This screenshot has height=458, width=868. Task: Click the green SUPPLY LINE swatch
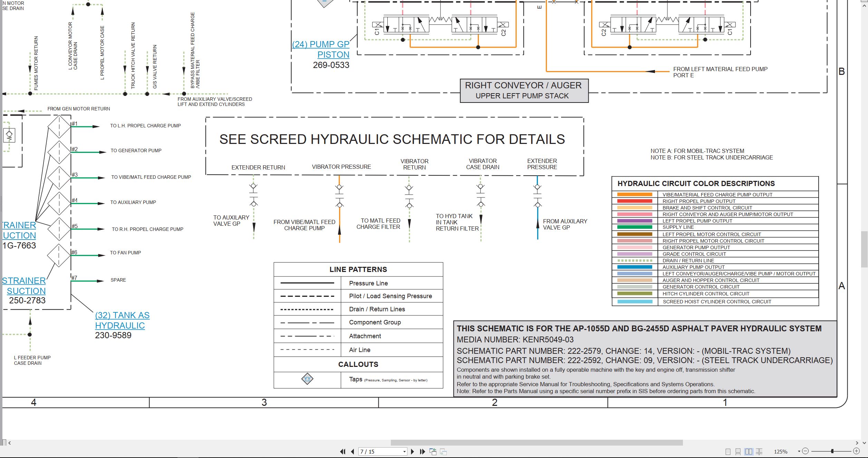tap(635, 227)
